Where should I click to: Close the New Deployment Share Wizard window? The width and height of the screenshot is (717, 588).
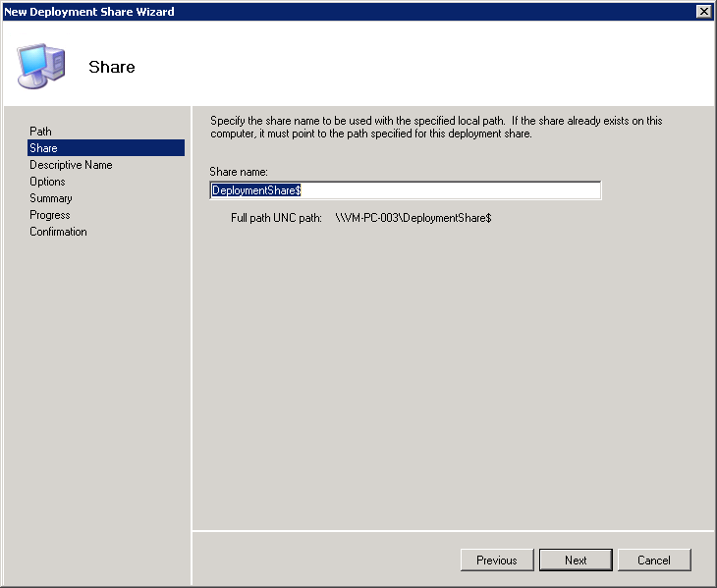pyautogui.click(x=703, y=11)
